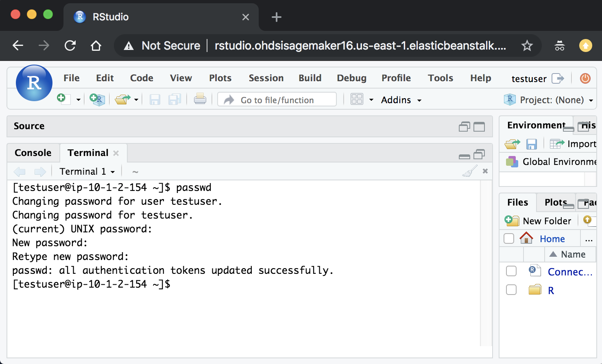Open the Build menu
The height and width of the screenshot is (364, 602).
coord(310,78)
